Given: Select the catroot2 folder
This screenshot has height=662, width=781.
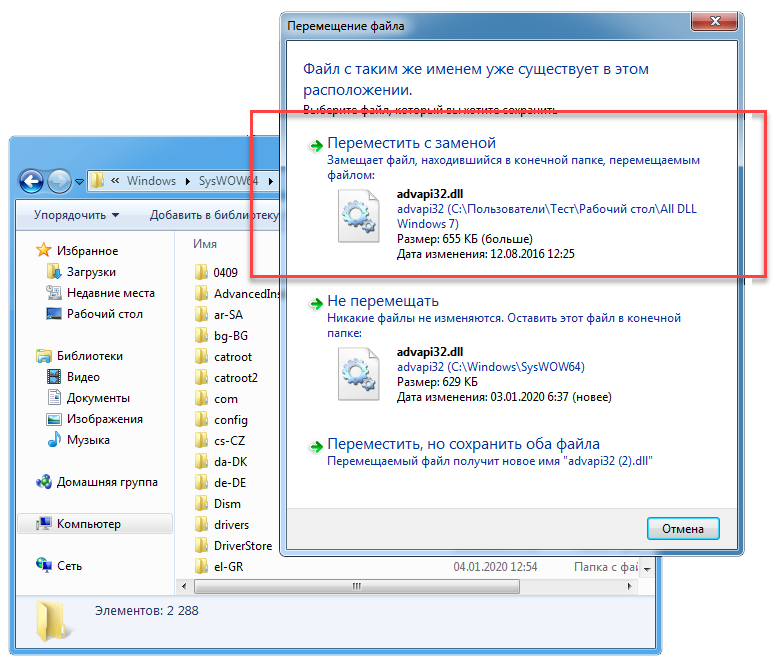Looking at the screenshot, I should pos(236,378).
